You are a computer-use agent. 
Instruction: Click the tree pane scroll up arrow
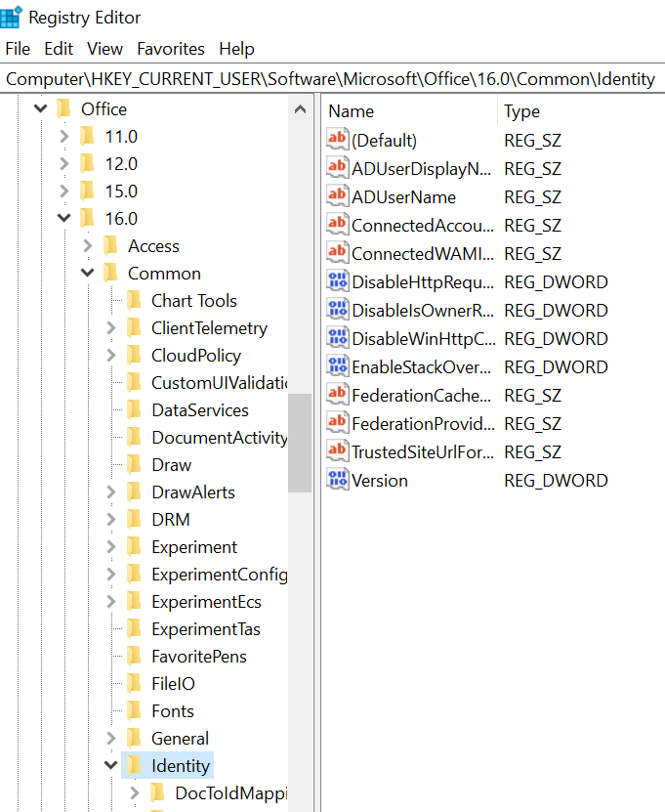click(300, 110)
